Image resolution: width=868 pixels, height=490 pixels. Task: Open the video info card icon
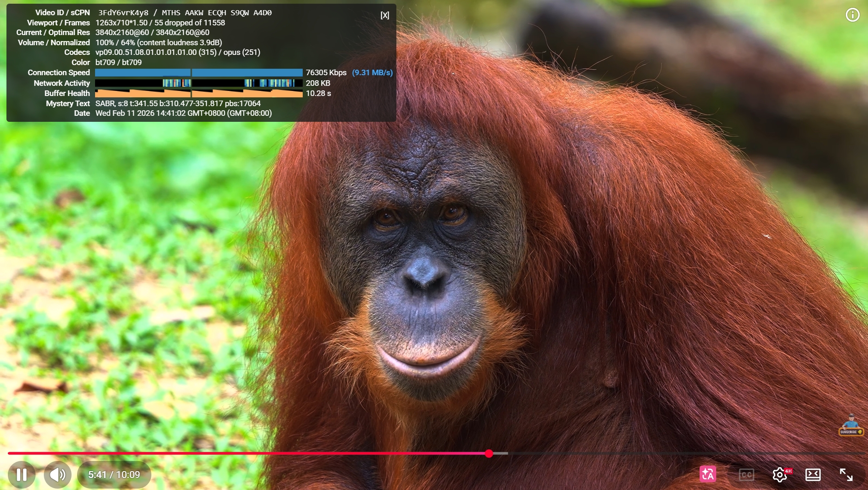(852, 15)
